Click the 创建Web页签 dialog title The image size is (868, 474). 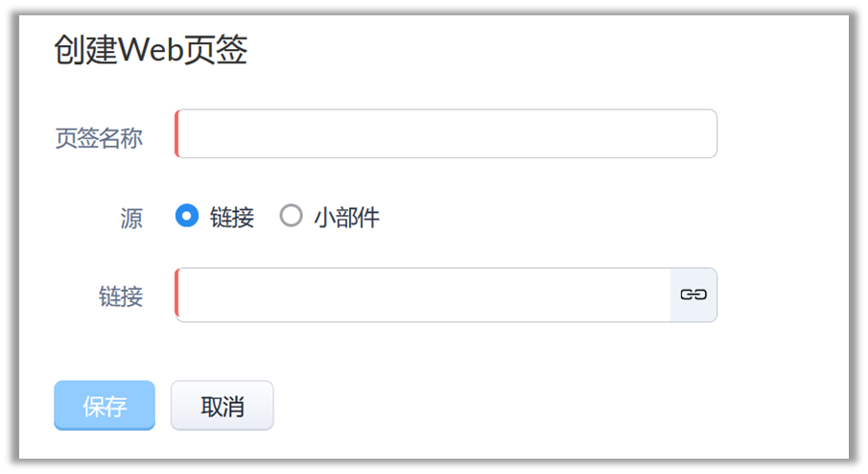[151, 51]
